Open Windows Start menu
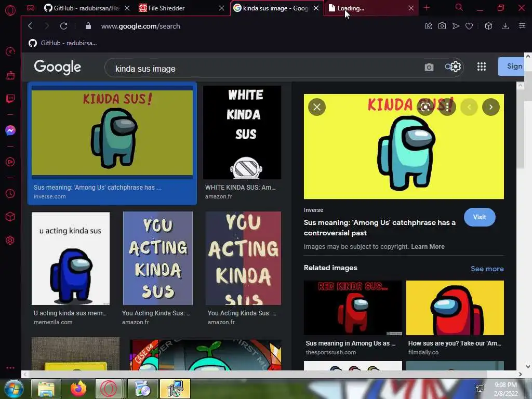The width and height of the screenshot is (532, 399). coord(14,389)
